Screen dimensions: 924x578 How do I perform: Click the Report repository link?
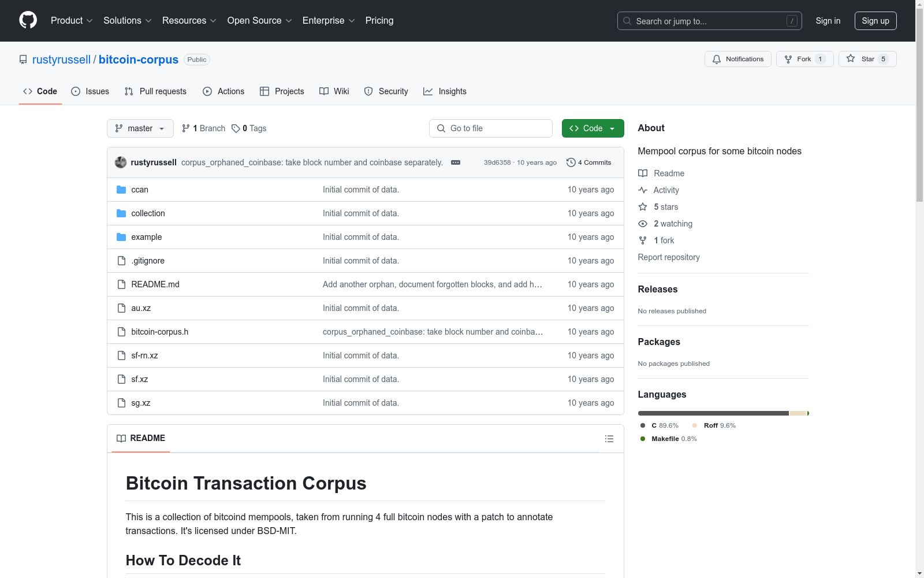[x=669, y=257]
